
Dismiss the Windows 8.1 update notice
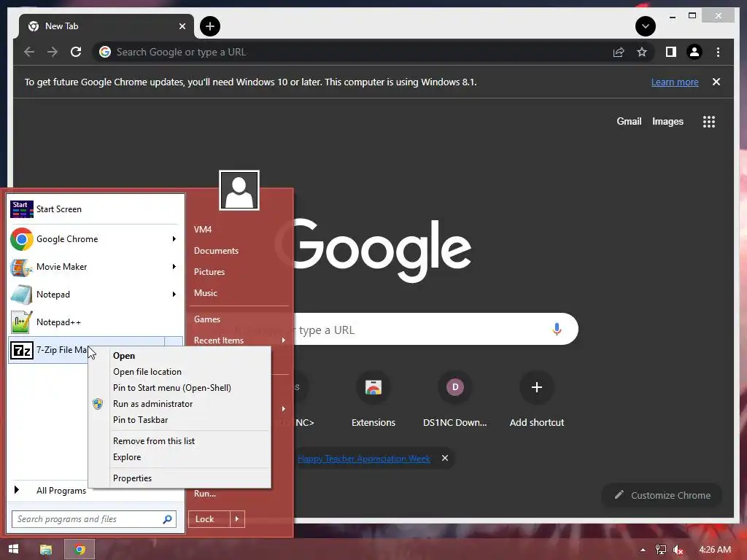coord(716,82)
